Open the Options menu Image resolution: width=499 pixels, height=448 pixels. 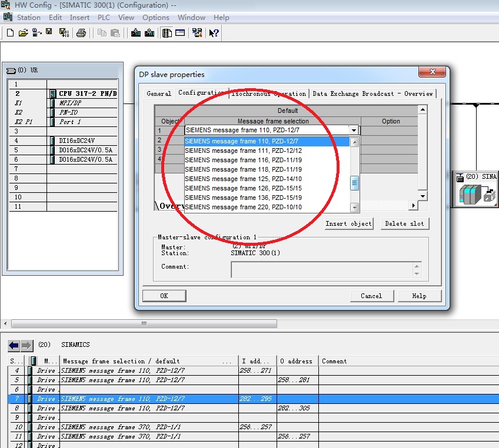tap(155, 18)
